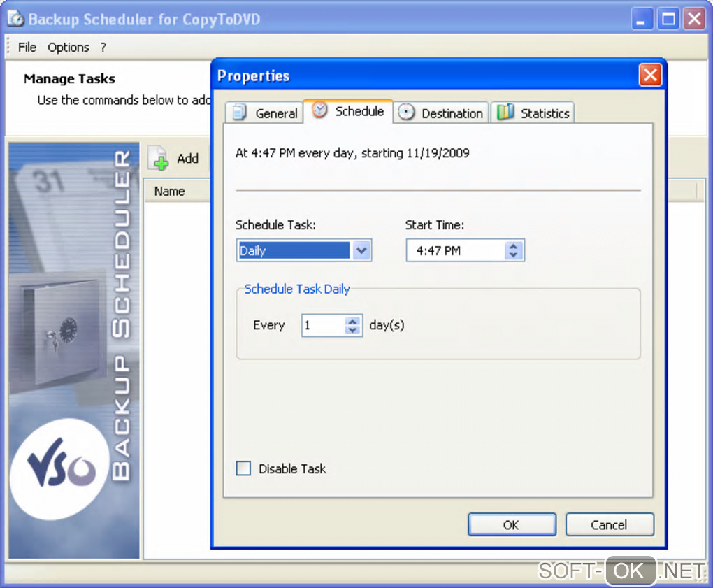This screenshot has width=713, height=588.
Task: Expand the Schedule Task dropdown arrow
Action: pyautogui.click(x=361, y=250)
